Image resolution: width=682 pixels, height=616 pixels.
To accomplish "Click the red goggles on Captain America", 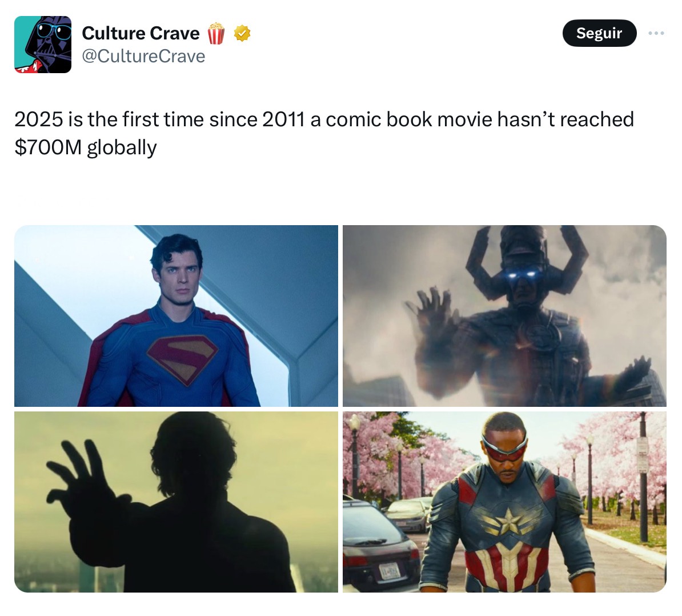I will pyautogui.click(x=504, y=448).
